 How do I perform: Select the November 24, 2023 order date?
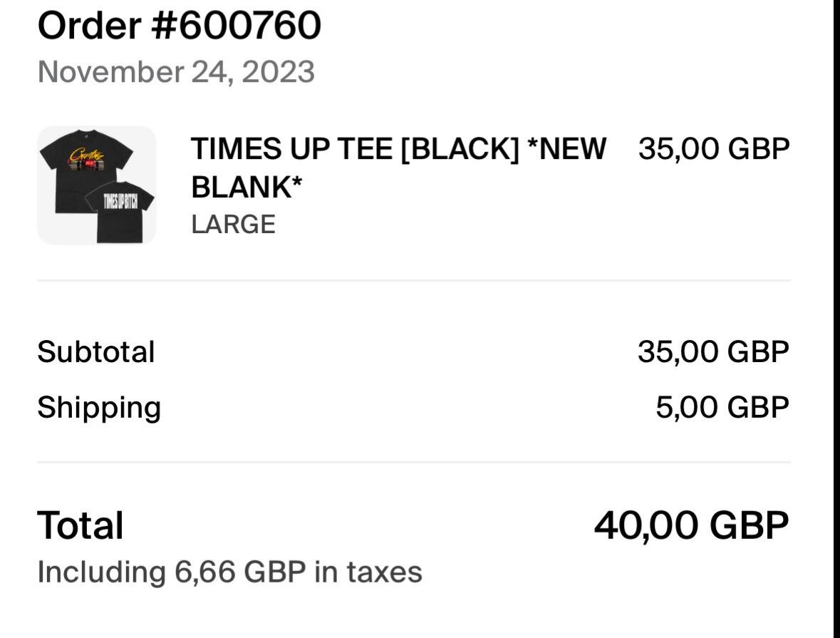click(x=176, y=72)
